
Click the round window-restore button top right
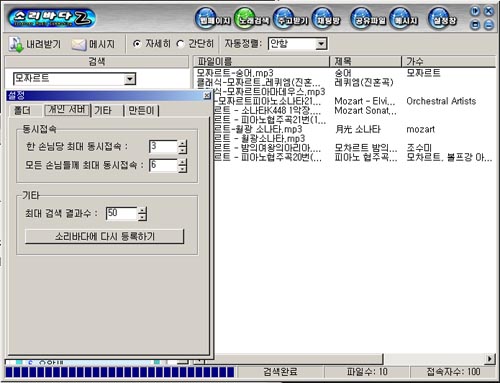click(x=475, y=25)
